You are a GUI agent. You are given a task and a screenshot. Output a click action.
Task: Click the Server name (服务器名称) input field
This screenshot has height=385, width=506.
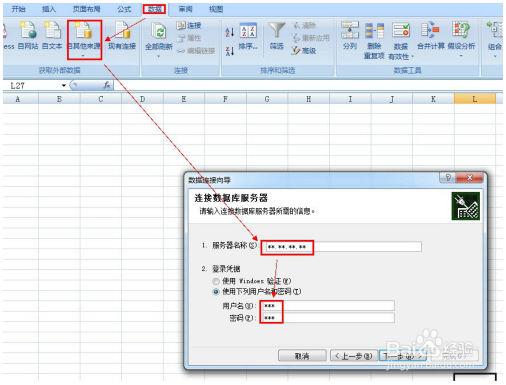[341, 247]
